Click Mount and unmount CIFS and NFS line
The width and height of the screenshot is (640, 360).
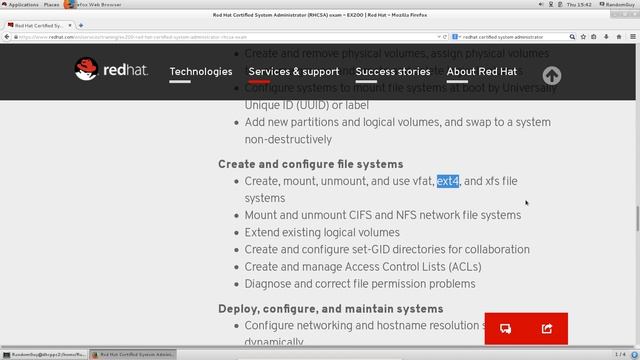[x=383, y=215]
